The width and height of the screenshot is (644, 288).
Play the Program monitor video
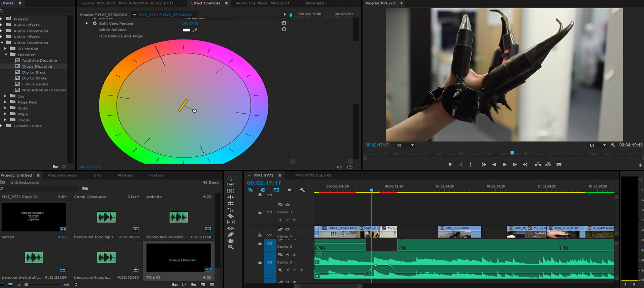[504, 165]
